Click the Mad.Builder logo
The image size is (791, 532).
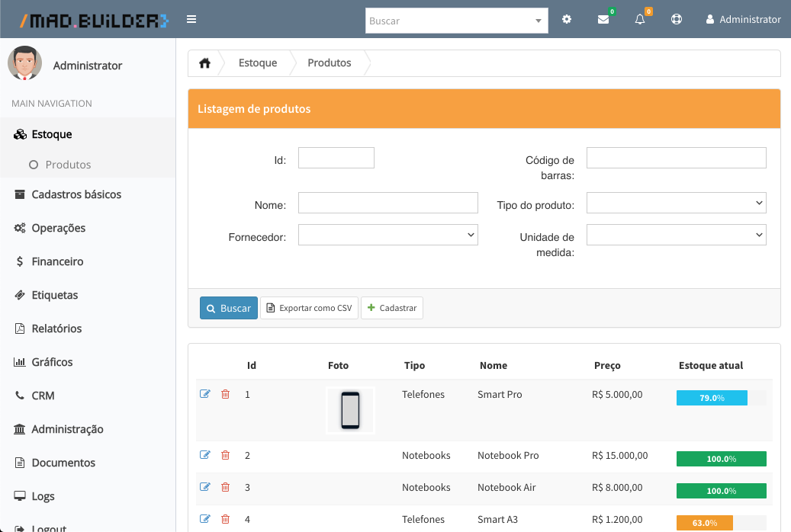(x=94, y=20)
